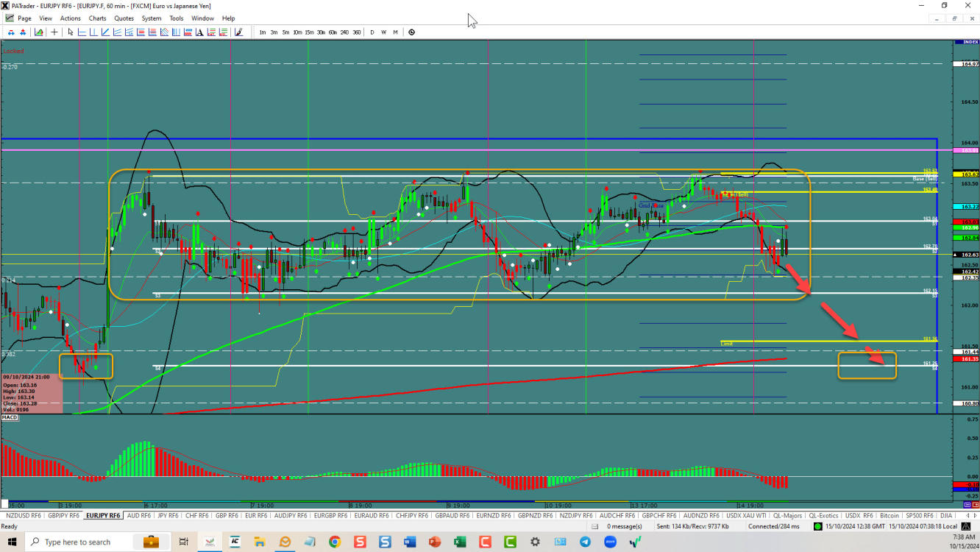The image size is (980, 552).
Task: Select the Weekly 'W' timeframe
Action: click(384, 32)
